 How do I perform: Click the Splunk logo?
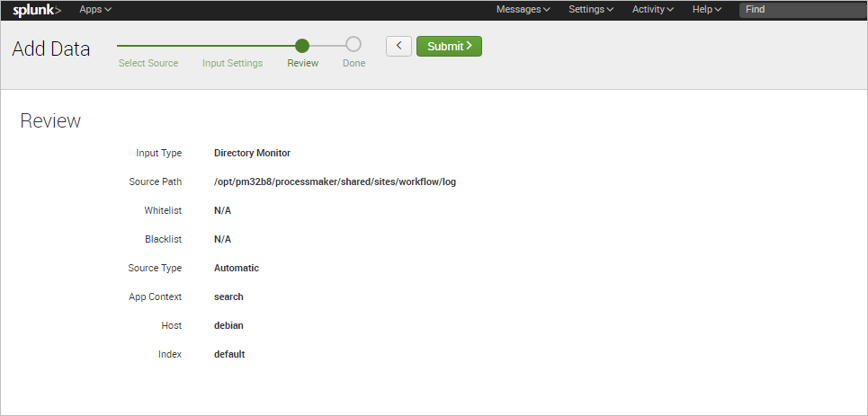tap(37, 10)
